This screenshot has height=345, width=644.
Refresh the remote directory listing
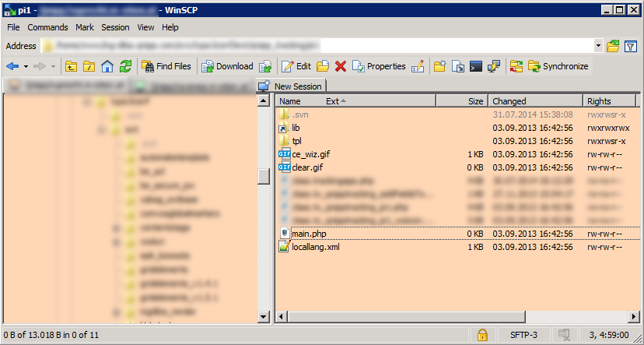tap(124, 66)
